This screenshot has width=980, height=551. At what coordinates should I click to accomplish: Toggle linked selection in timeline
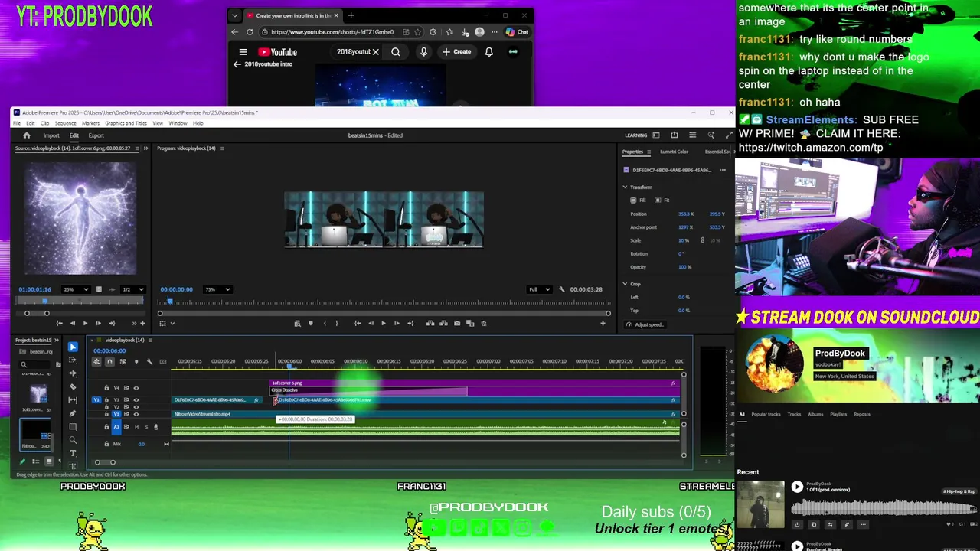click(x=122, y=361)
